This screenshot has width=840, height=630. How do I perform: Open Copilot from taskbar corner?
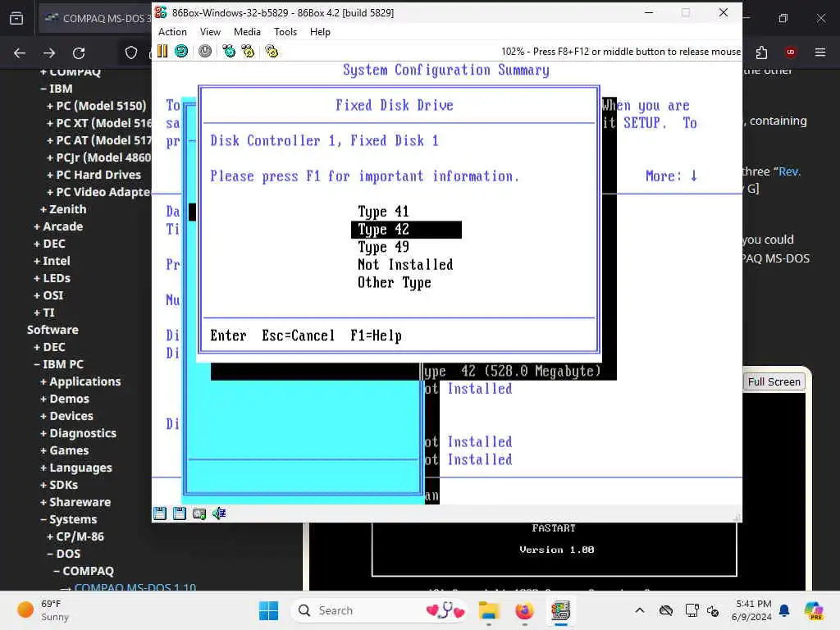[814, 610]
